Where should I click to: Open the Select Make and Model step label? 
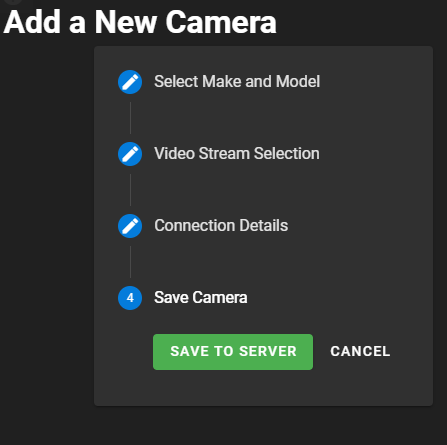(237, 82)
